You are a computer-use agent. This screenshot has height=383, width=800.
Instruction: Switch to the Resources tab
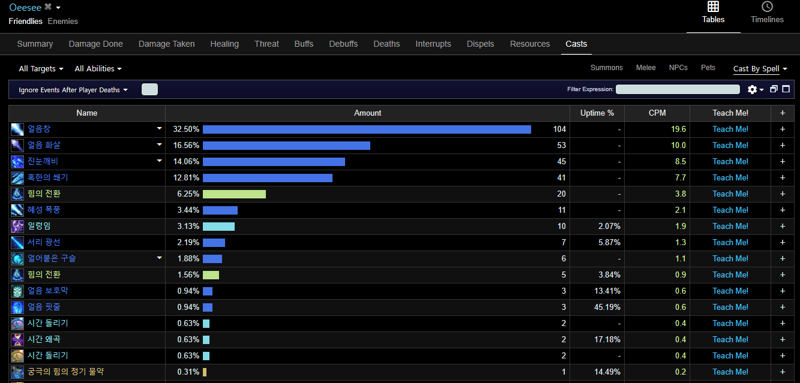(x=530, y=44)
